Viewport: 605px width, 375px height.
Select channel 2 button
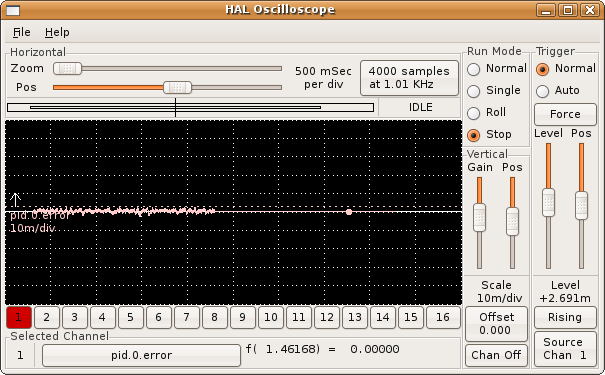click(x=46, y=318)
